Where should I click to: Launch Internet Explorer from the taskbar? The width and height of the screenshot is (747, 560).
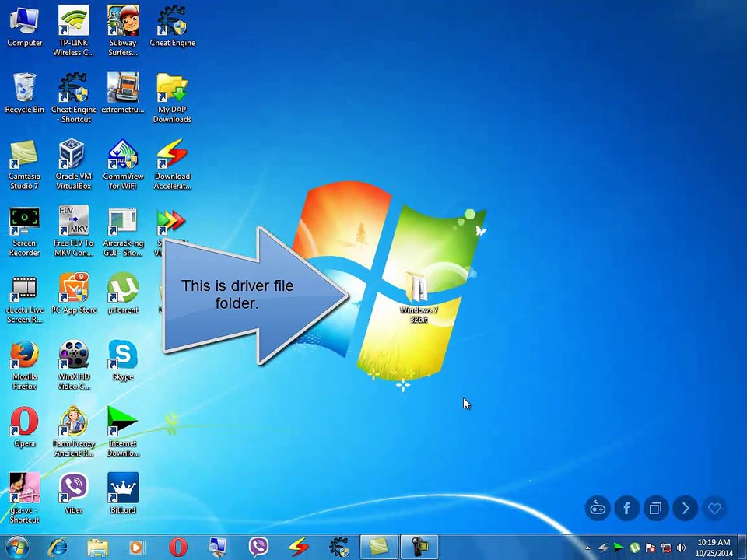pyautogui.click(x=58, y=547)
